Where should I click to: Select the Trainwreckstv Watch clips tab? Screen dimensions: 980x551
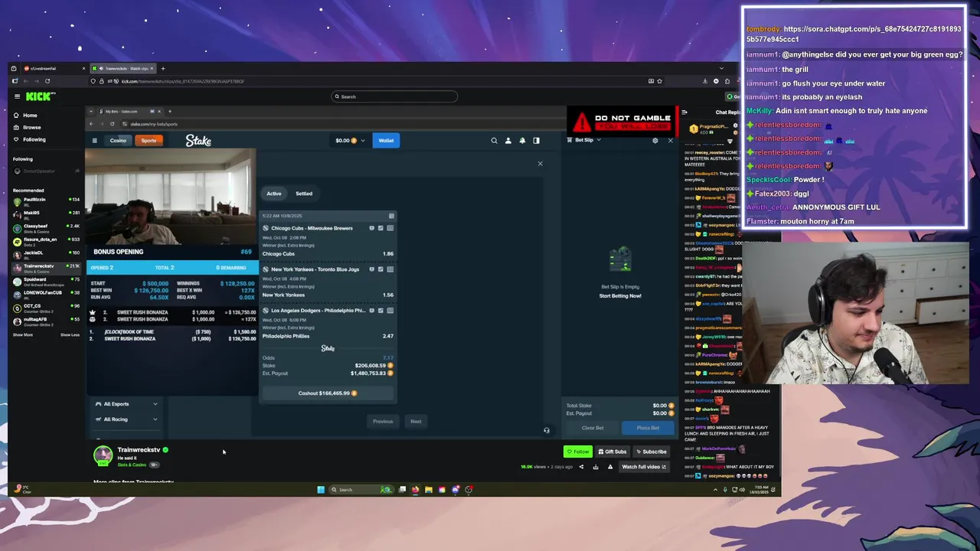(x=122, y=68)
